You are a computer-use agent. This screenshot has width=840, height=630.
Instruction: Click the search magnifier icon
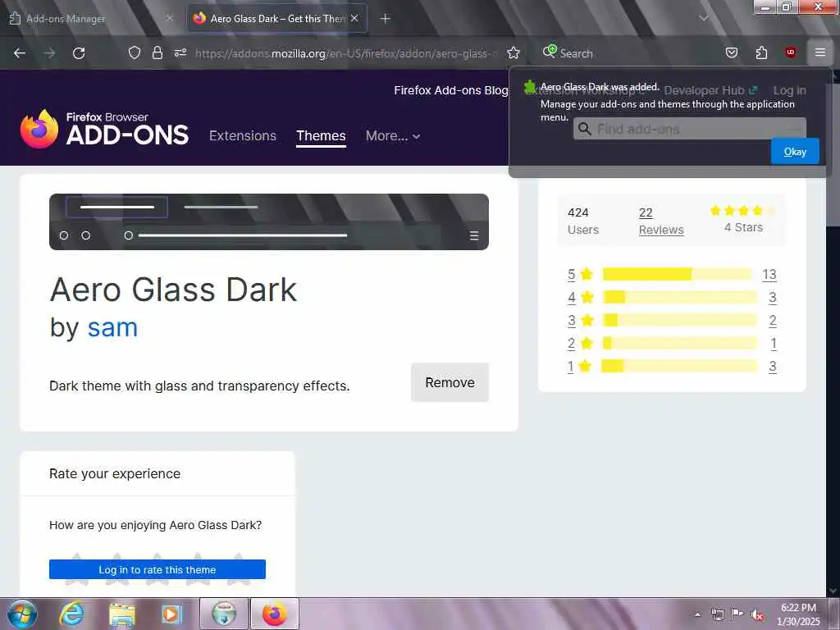tap(550, 52)
